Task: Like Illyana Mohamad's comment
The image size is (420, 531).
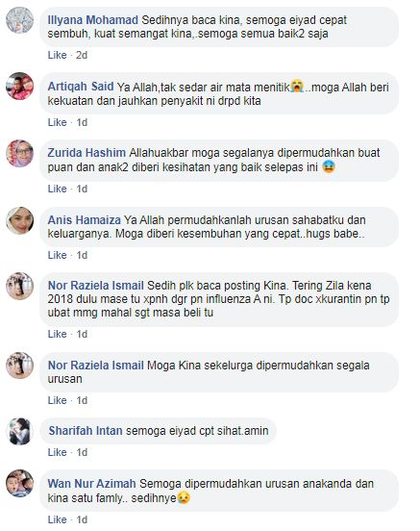Action: [58, 55]
